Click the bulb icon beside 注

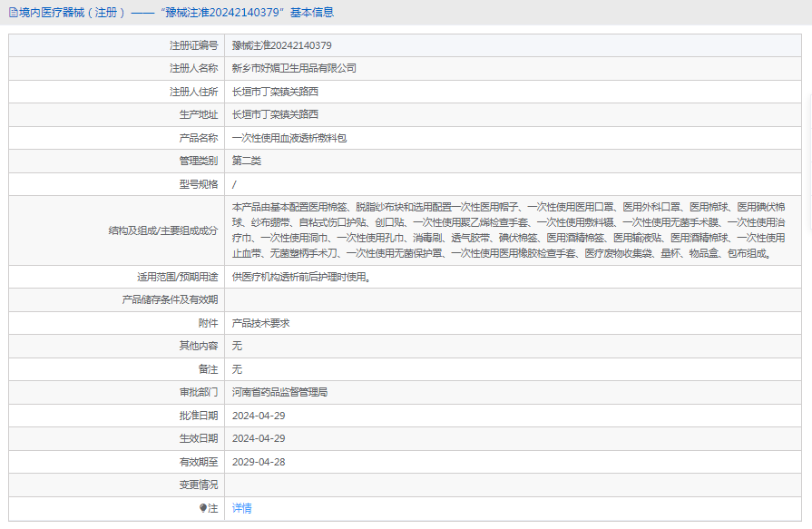click(x=203, y=508)
